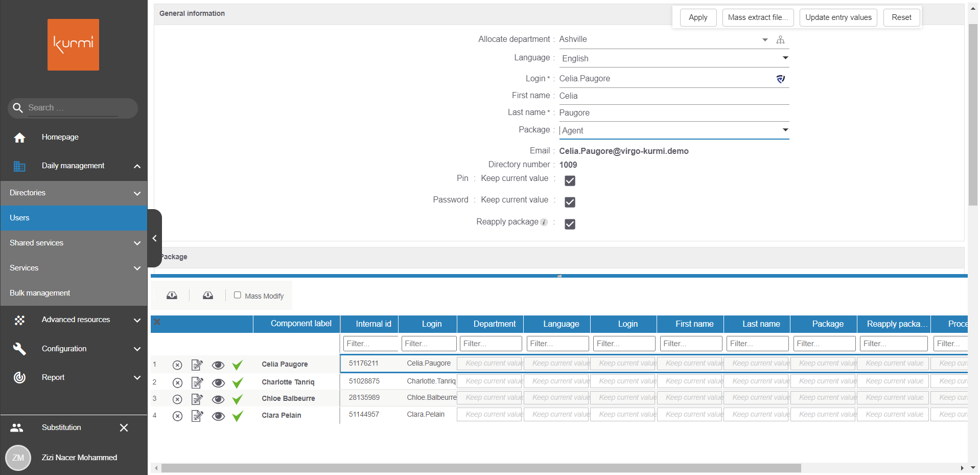Screen dimensions: 980x475
Task: Click the vertical scrollbar thumb on the right
Action: [x=973, y=115]
